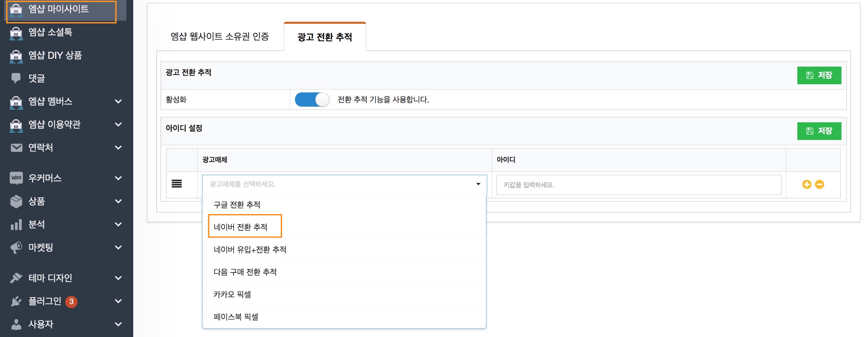Click the 키값을 입력하세요 input field
868x337 pixels.
(x=638, y=185)
